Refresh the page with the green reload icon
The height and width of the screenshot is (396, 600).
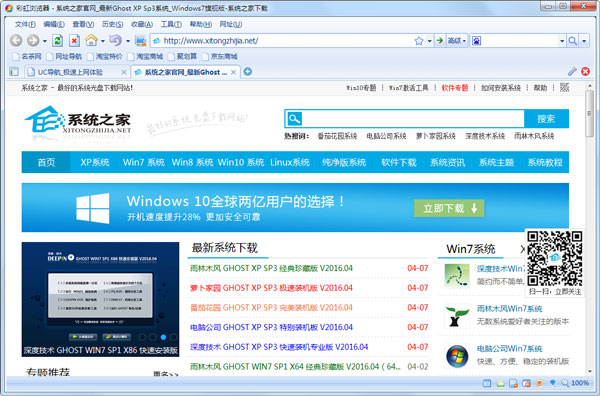pyautogui.click(x=58, y=40)
